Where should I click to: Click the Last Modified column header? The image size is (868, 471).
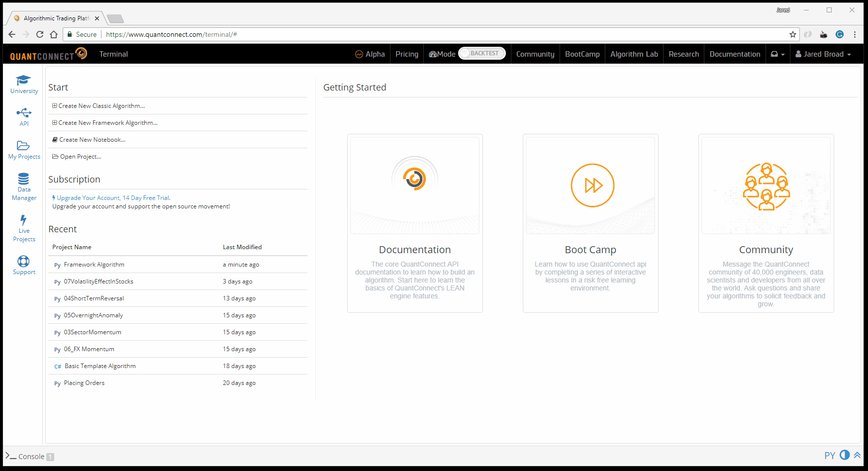point(242,247)
